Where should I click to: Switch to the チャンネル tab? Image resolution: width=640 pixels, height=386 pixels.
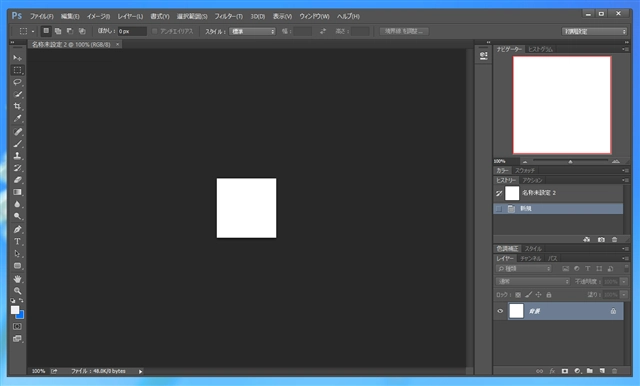tap(531, 258)
